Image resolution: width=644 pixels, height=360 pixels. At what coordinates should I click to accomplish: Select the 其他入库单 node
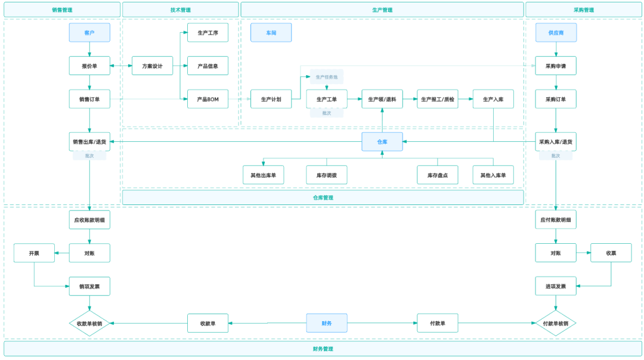click(x=493, y=175)
